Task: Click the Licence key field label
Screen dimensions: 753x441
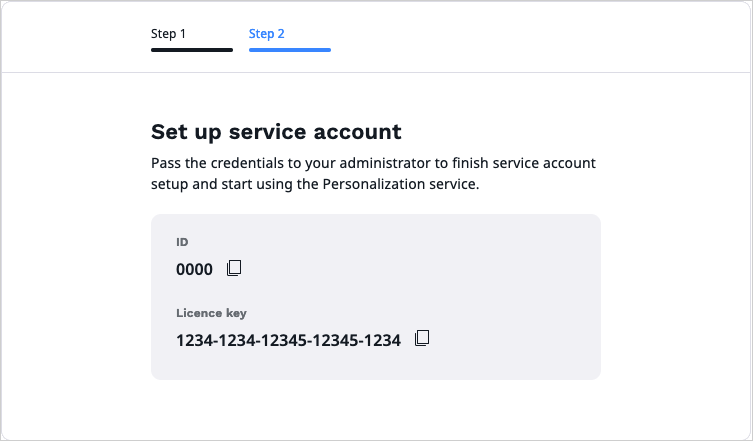Action: [211, 313]
